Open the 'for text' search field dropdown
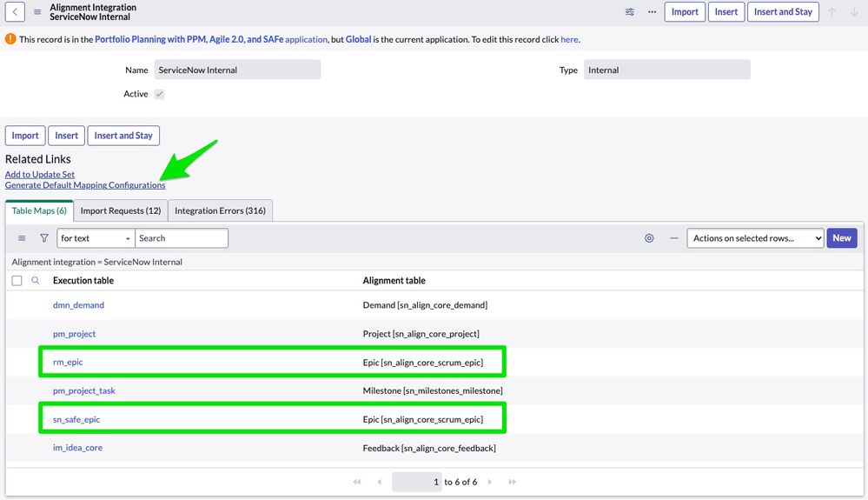 pos(96,238)
